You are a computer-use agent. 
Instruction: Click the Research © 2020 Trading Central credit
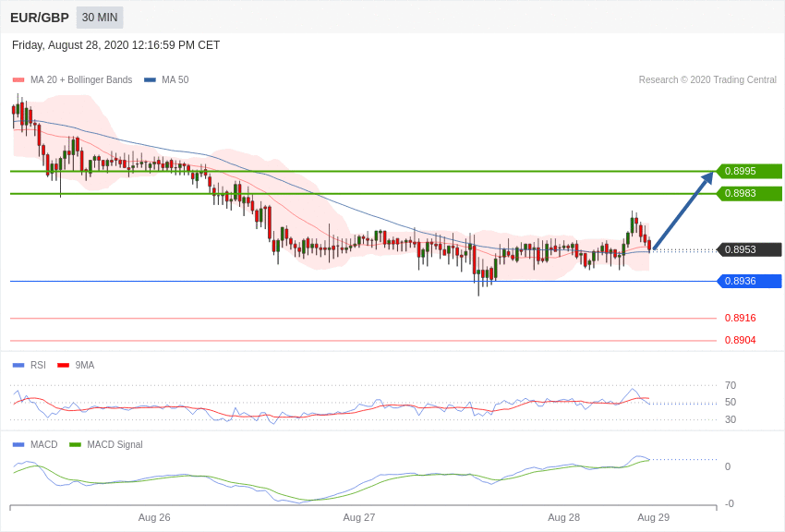(x=707, y=80)
